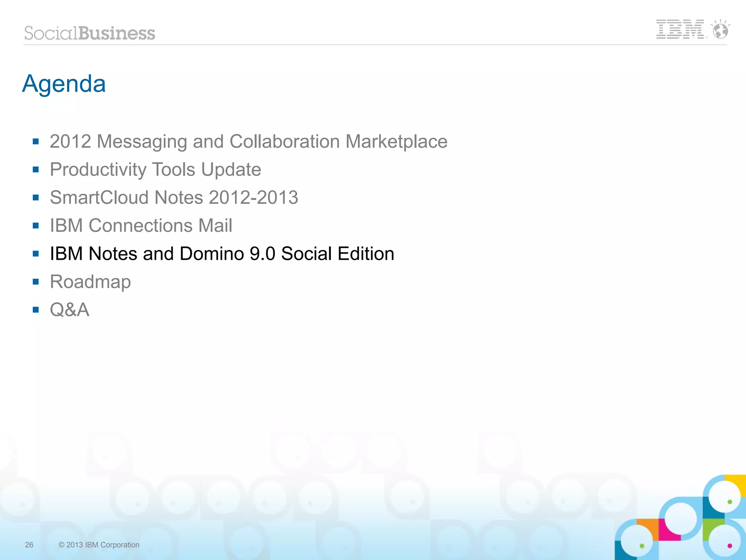Click the 'Roadmap' agenda item
The width and height of the screenshot is (746, 560).
point(90,282)
